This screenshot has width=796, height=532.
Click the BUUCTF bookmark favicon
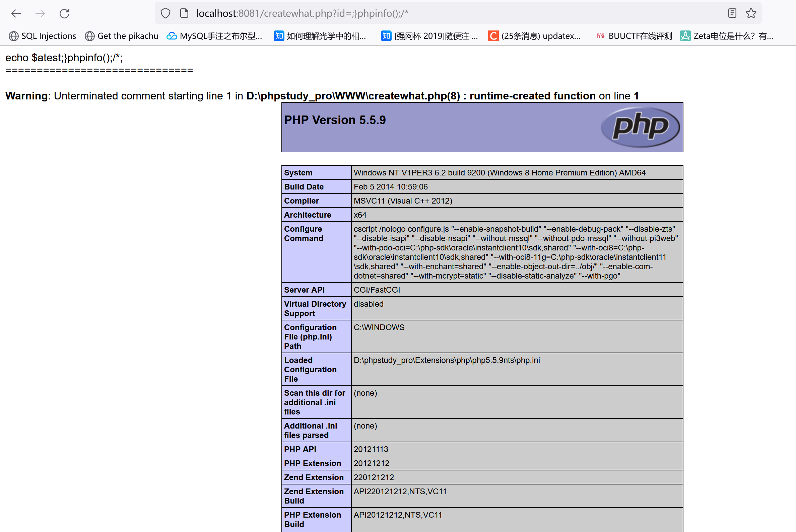600,36
